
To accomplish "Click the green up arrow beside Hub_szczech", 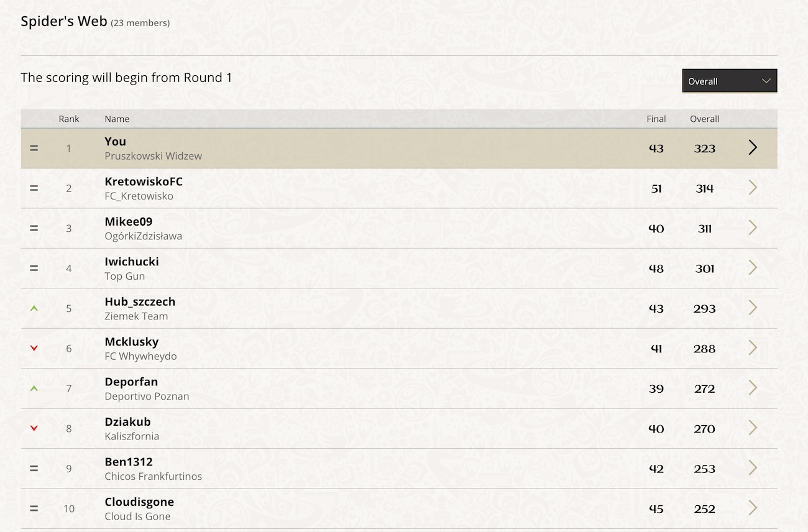I will pyautogui.click(x=34, y=308).
